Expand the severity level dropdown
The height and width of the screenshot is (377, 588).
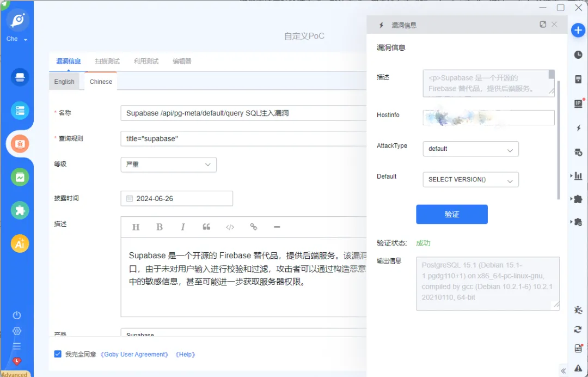168,165
